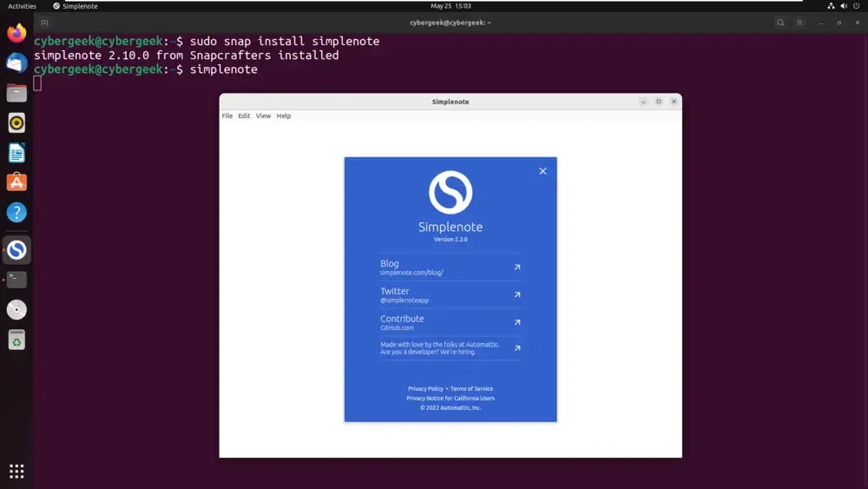Open the View menu in Simplenote
Image resolution: width=868 pixels, height=489 pixels.
point(263,116)
